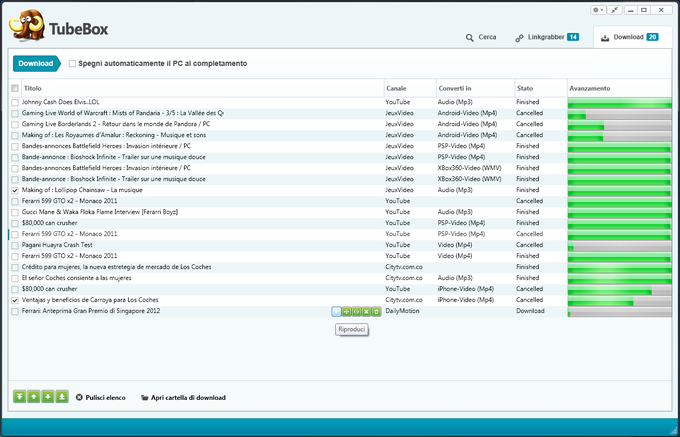Click the Ferrari Singapore 2012 download progress bar

620,311
